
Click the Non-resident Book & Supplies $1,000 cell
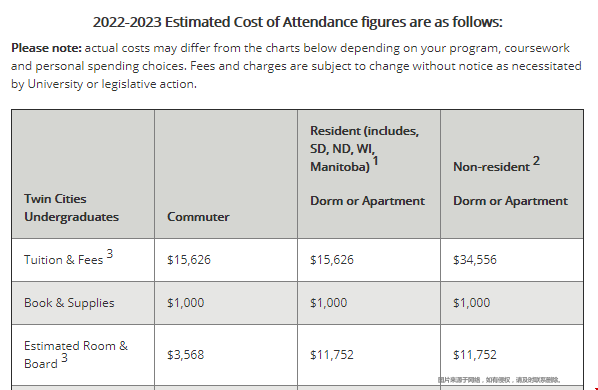coord(512,303)
